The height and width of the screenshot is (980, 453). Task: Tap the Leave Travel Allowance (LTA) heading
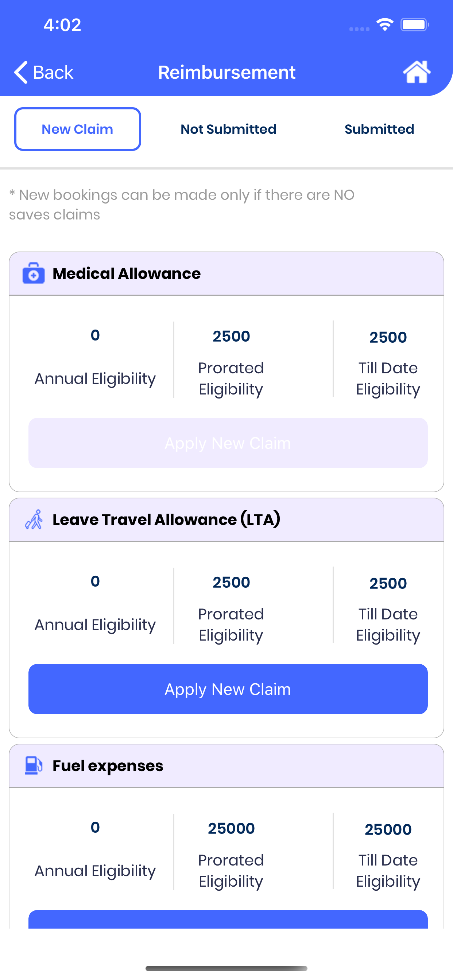click(166, 520)
